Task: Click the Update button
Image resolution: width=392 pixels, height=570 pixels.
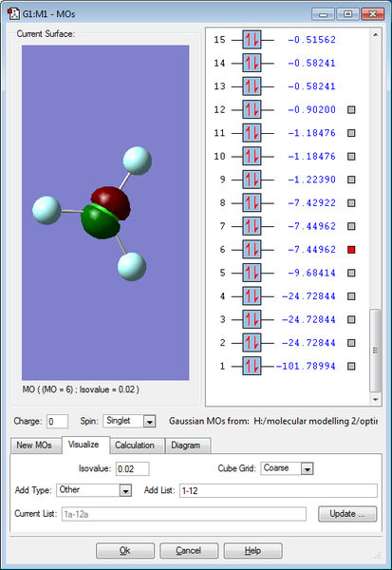Action: [x=347, y=514]
